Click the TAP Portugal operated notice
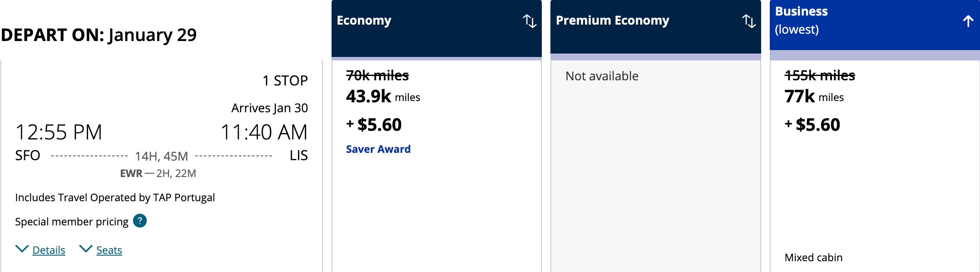 coord(115,197)
